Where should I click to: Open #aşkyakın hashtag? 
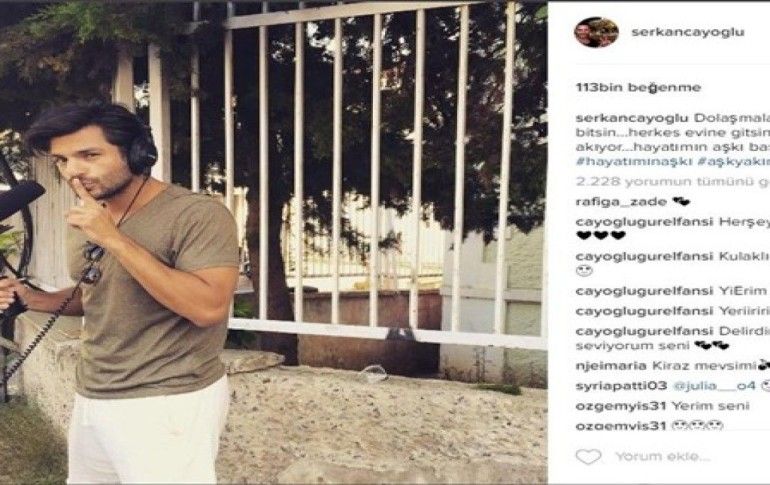(733, 161)
